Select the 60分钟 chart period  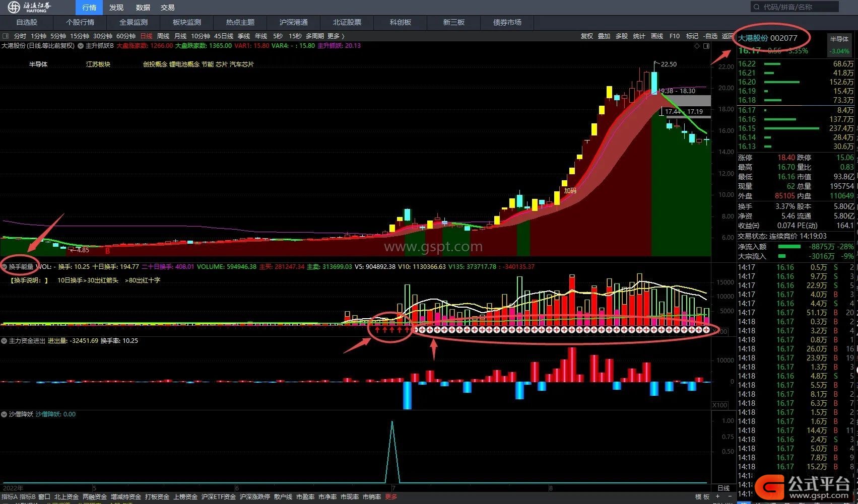tap(126, 36)
